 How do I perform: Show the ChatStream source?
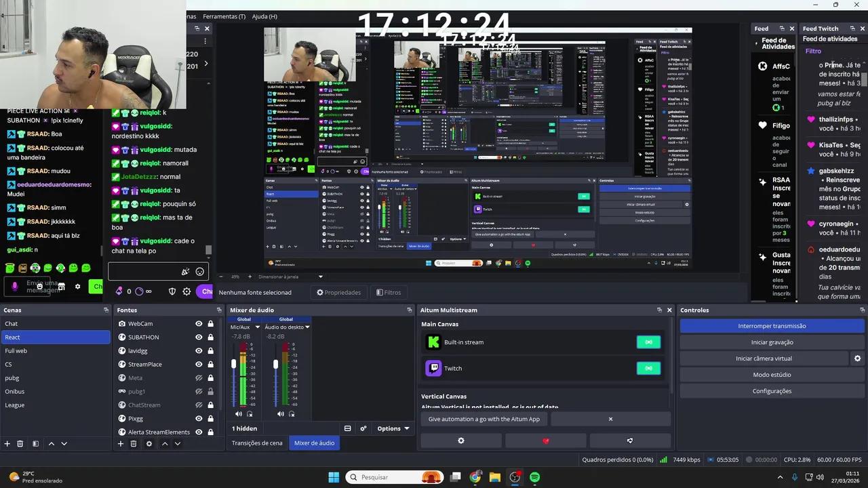point(199,405)
